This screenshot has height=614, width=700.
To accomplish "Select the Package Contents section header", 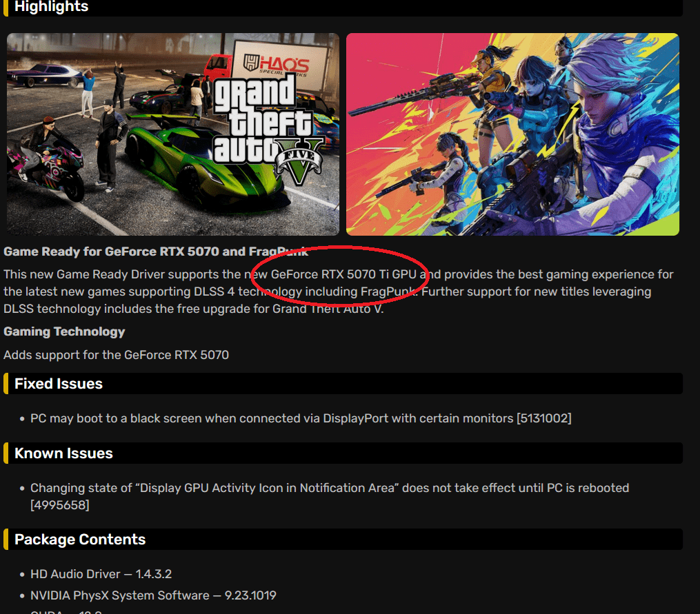I will pos(343,540).
